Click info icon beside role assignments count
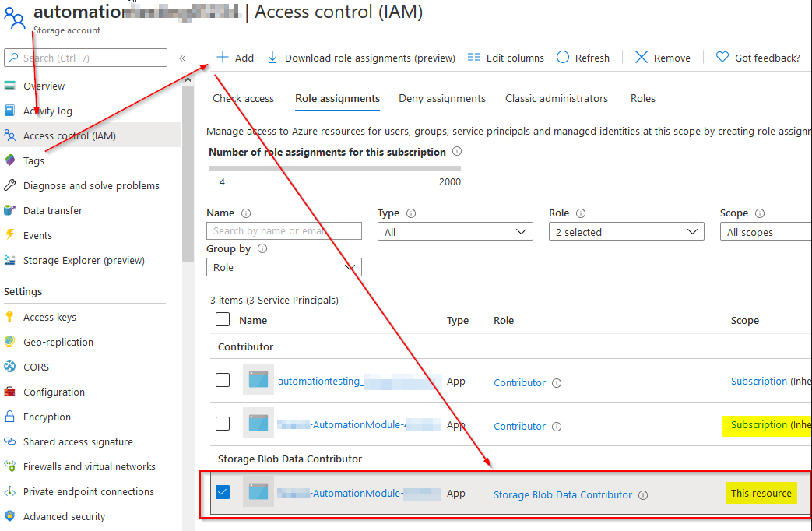 [x=457, y=151]
